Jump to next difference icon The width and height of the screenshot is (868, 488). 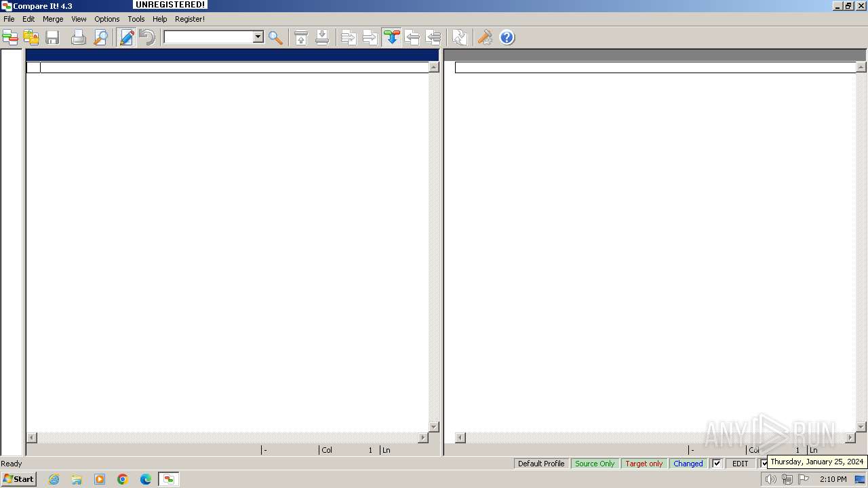322,37
